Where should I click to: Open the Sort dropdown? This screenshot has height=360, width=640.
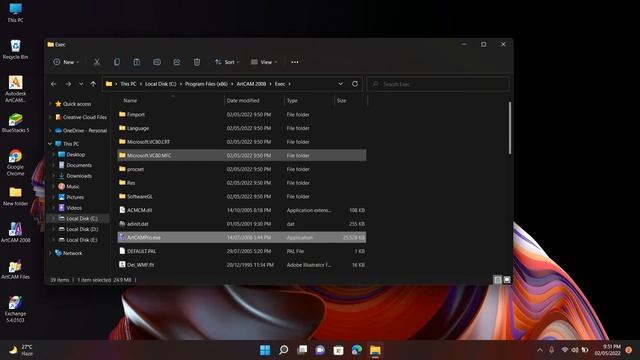pyautogui.click(x=227, y=62)
